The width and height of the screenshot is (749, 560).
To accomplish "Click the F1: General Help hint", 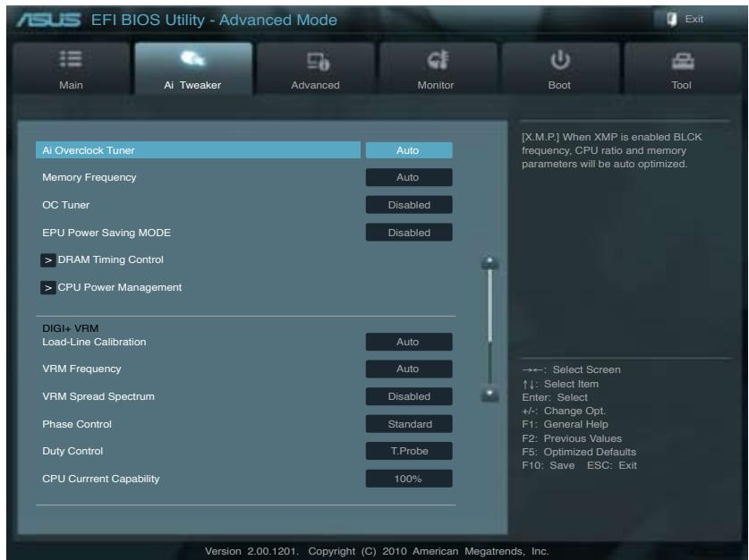I will (565, 424).
